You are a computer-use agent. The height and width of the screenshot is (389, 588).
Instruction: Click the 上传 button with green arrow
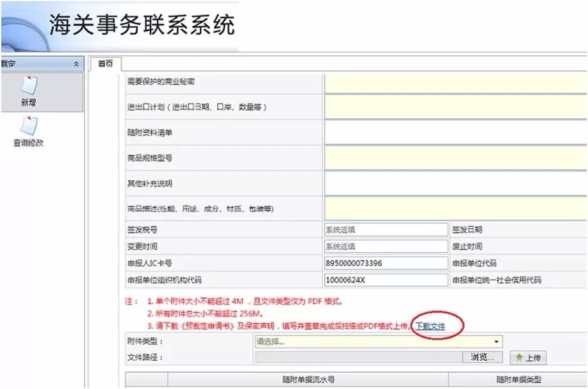[x=528, y=358]
